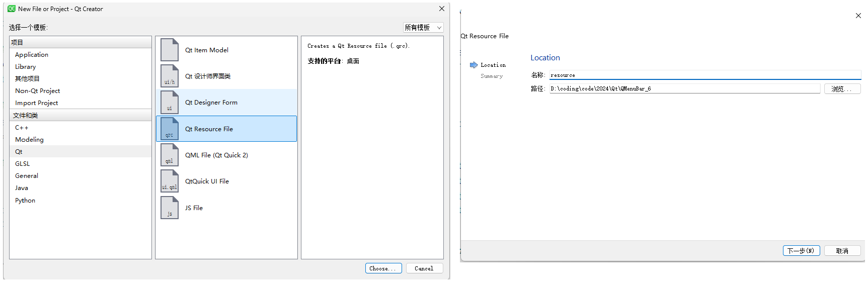Select the Qt designer class ui/h icon
Viewport: 868px width, 285px height.
[x=170, y=76]
